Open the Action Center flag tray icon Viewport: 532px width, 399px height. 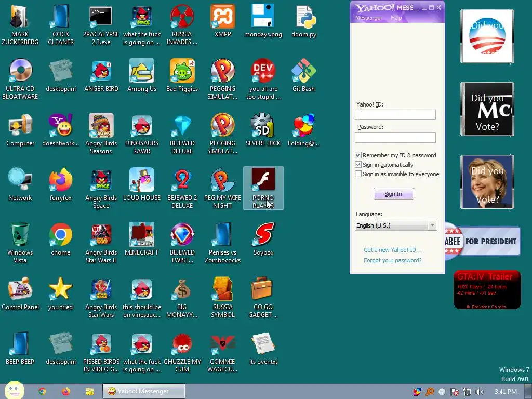[x=454, y=392]
